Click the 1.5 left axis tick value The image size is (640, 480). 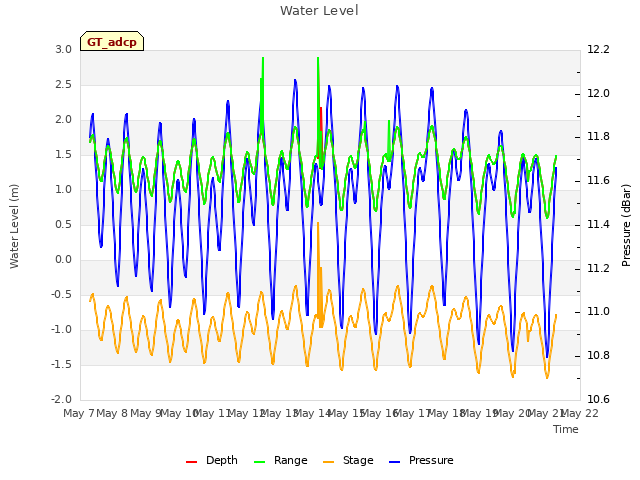click(64, 155)
